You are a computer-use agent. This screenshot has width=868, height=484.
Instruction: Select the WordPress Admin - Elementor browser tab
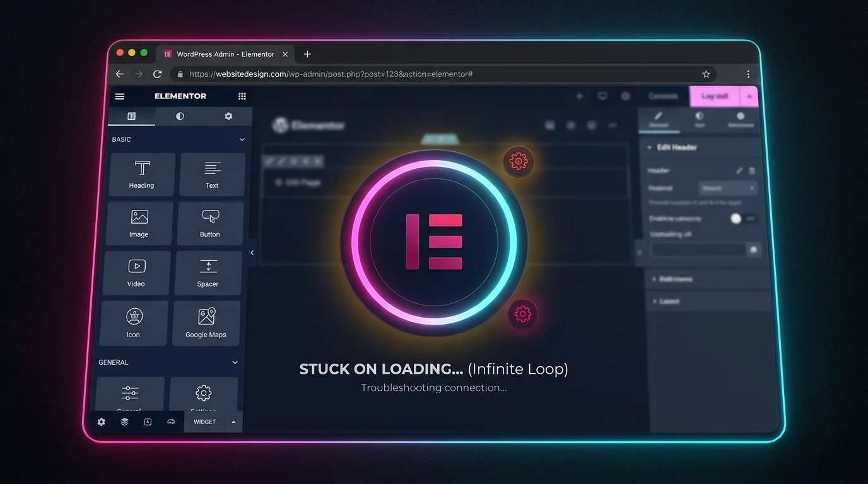[x=226, y=54]
